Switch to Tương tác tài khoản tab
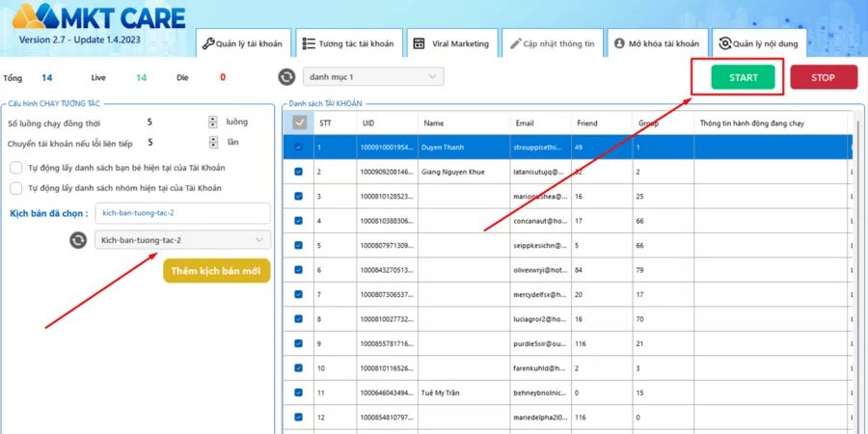 click(349, 43)
